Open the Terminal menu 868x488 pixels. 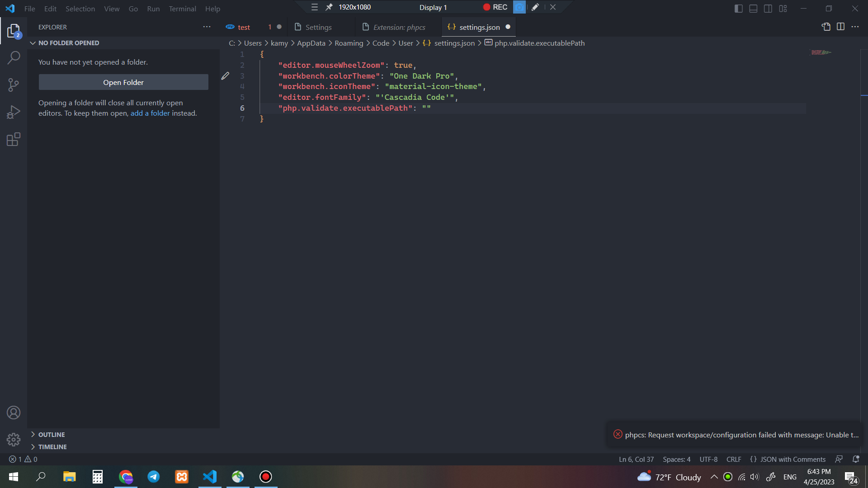pos(182,9)
